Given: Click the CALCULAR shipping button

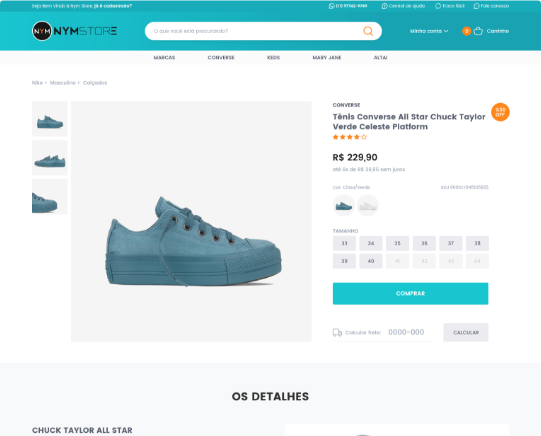Looking at the screenshot, I should pos(466,332).
